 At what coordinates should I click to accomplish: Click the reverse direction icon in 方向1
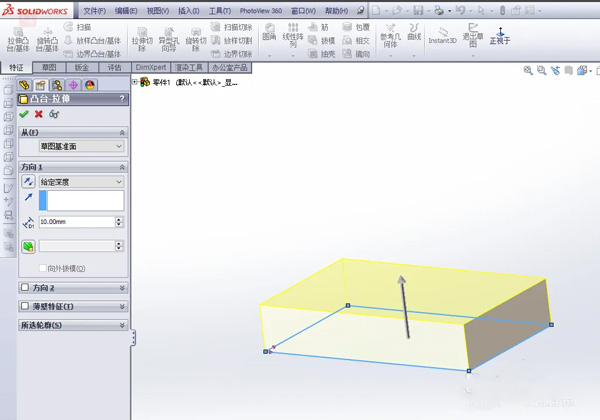coord(28,182)
